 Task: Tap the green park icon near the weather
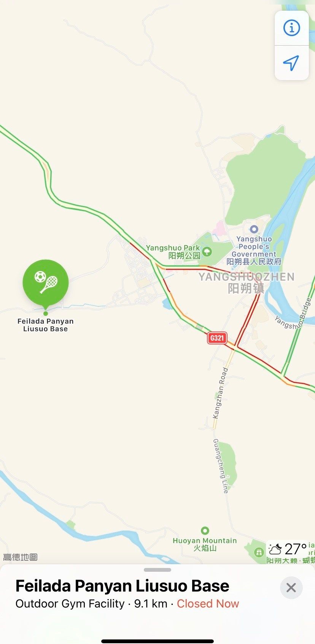point(259,552)
